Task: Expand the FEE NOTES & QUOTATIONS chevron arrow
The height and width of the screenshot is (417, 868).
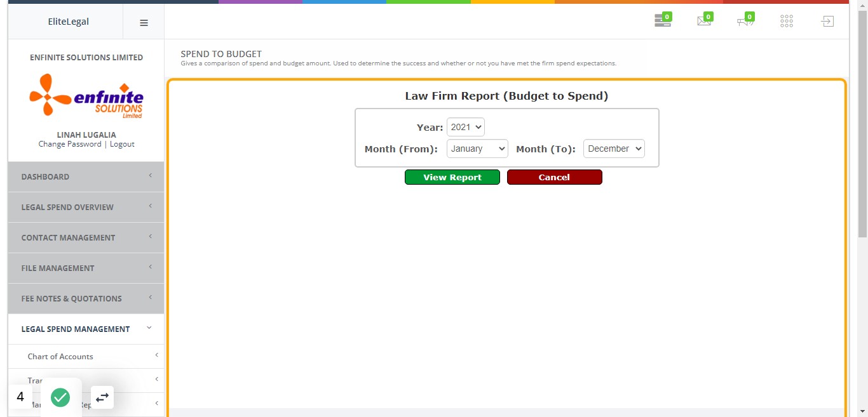Action: pos(151,298)
